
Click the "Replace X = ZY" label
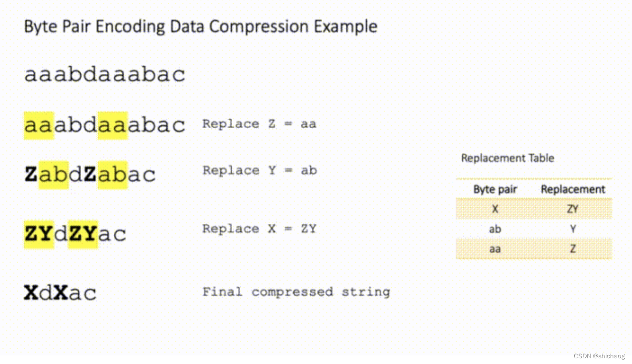click(x=259, y=229)
